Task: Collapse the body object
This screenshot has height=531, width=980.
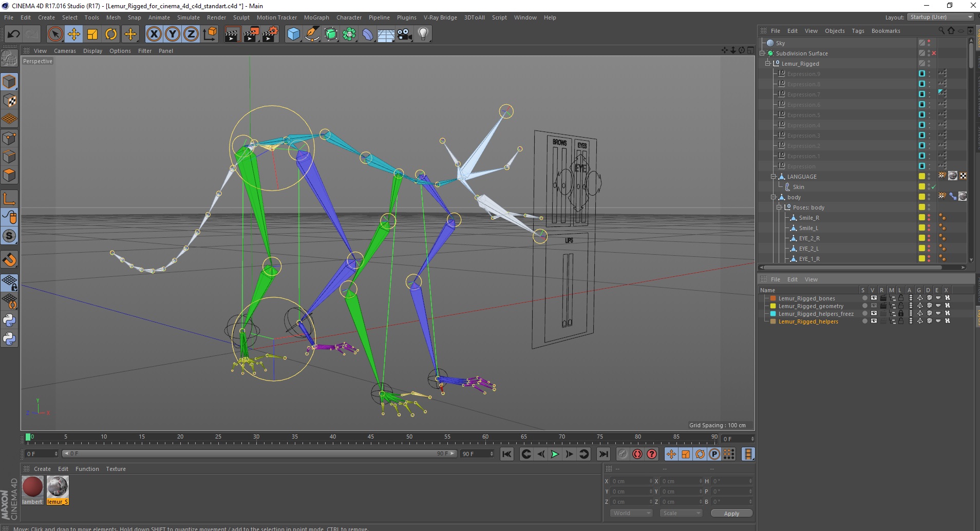Action: click(774, 197)
